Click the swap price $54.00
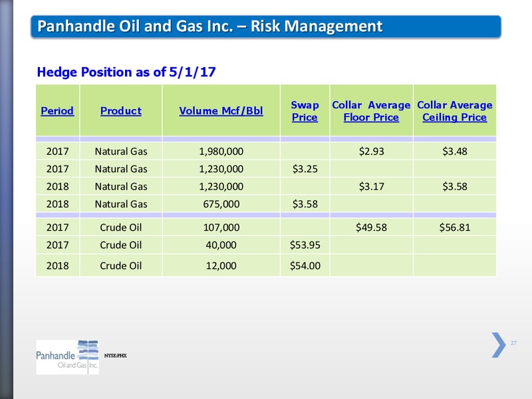 point(305,265)
